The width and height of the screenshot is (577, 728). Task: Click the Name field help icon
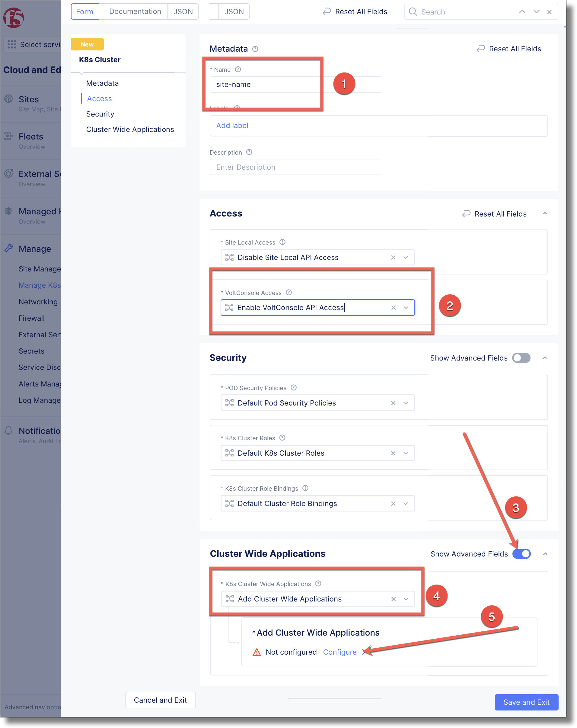[x=238, y=69]
